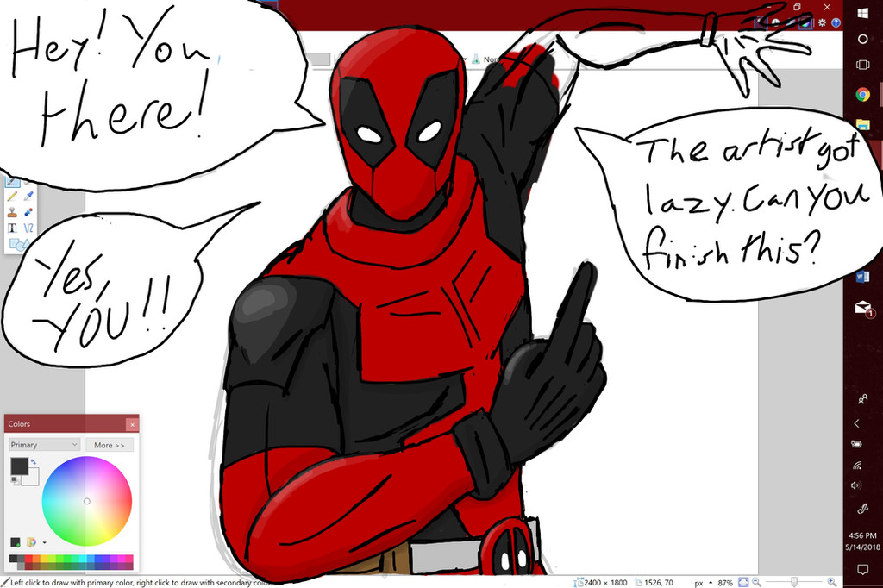Open the Wi-Fi network icon
The image size is (883, 588).
(x=857, y=466)
